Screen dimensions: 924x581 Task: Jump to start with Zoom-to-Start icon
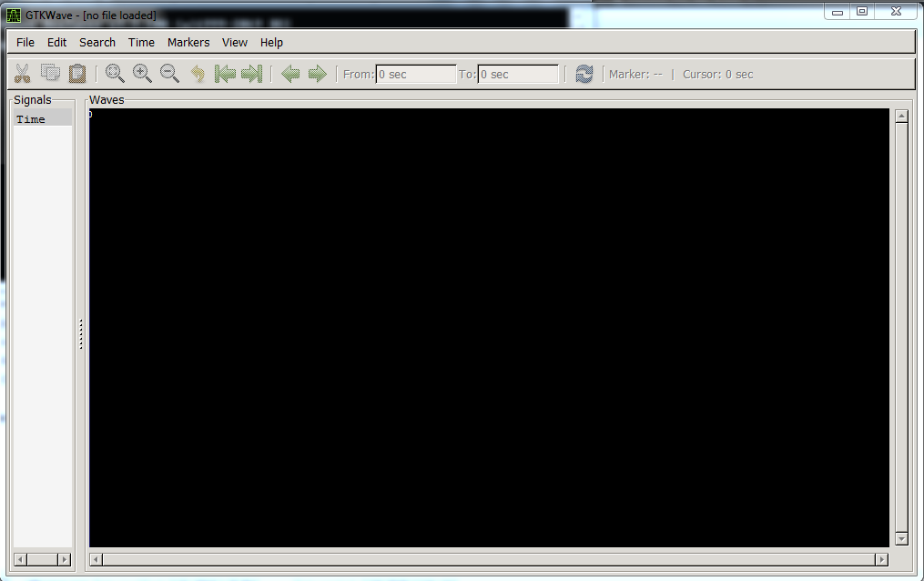pyautogui.click(x=225, y=74)
